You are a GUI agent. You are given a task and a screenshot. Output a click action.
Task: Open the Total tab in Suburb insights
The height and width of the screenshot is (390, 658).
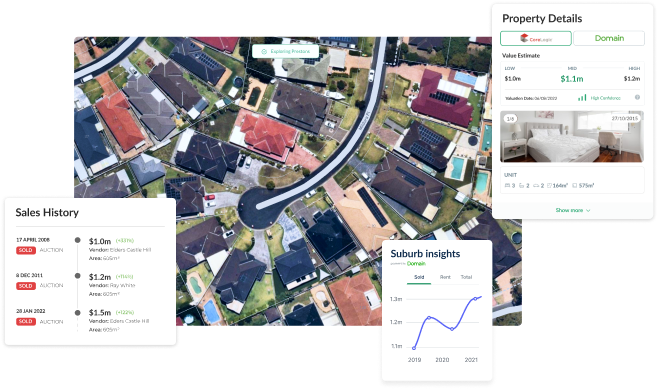466,277
